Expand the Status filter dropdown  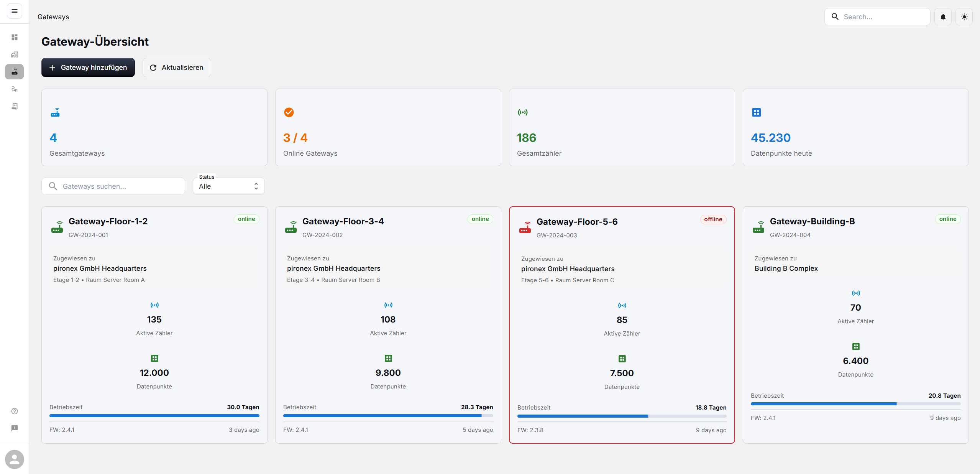pyautogui.click(x=228, y=186)
